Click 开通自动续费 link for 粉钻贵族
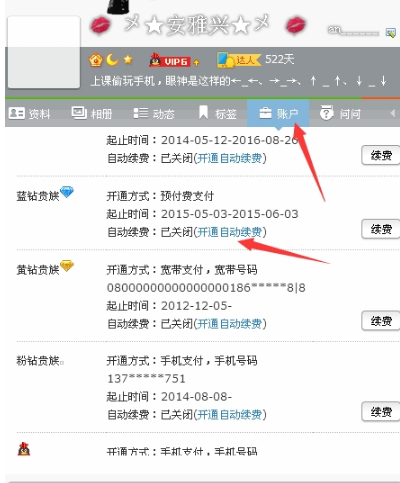The width and height of the screenshot is (400, 483). tap(230, 415)
